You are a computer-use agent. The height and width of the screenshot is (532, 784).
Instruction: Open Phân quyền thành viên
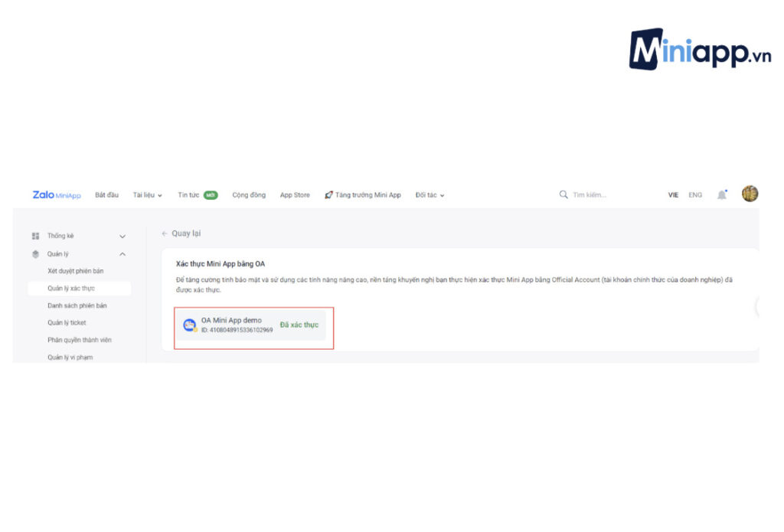(80, 340)
